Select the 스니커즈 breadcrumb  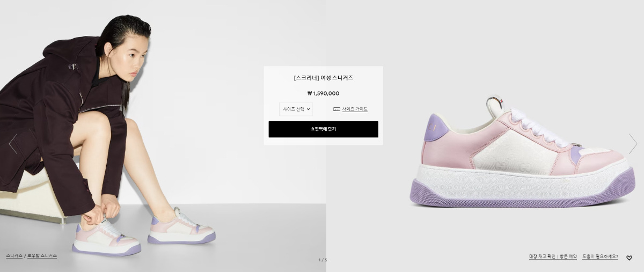14,256
